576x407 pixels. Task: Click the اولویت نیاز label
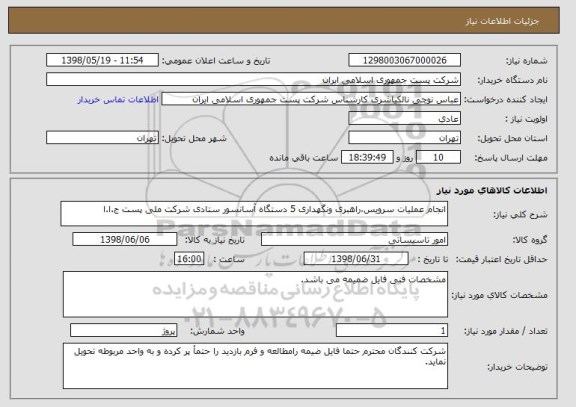pyautogui.click(x=526, y=119)
